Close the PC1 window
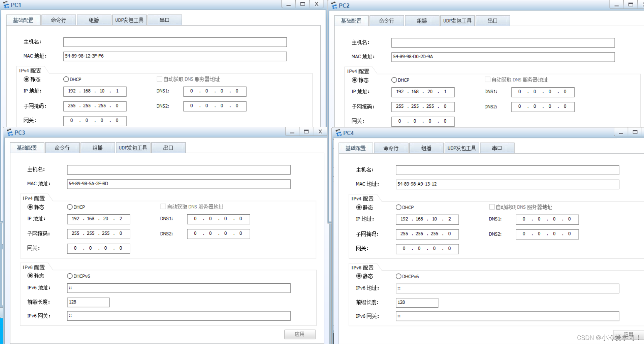 pos(316,4)
